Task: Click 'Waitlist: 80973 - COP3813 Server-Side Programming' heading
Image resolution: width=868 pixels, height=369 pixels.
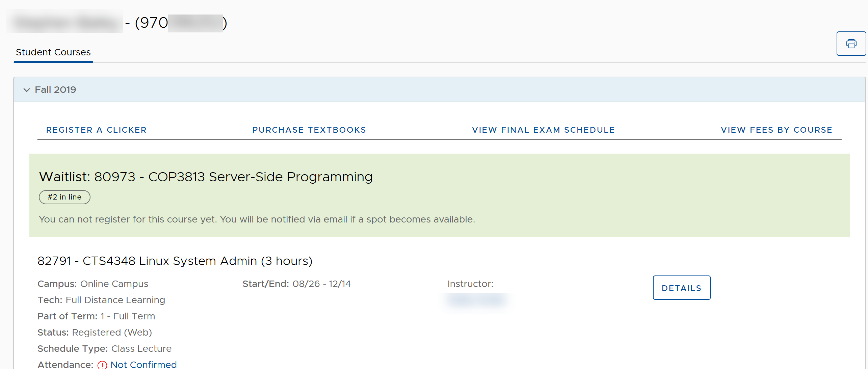Action: pos(206,177)
